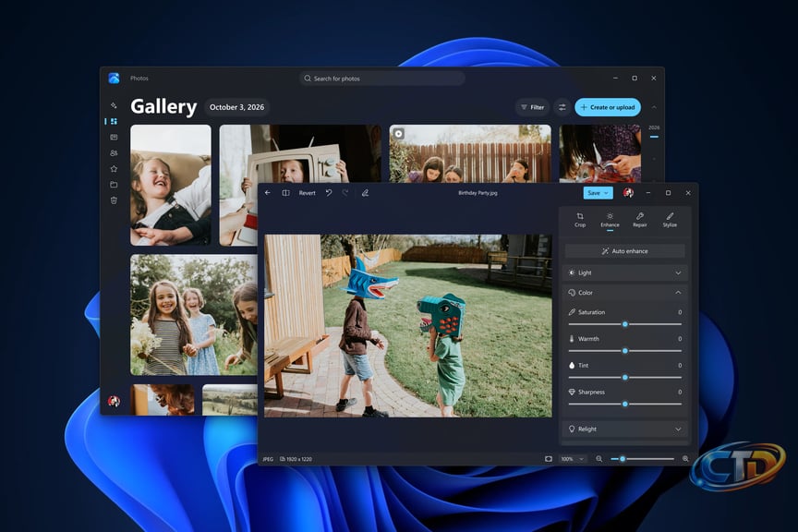The image size is (798, 532).
Task: Switch to the Repair tab
Action: tap(640, 220)
